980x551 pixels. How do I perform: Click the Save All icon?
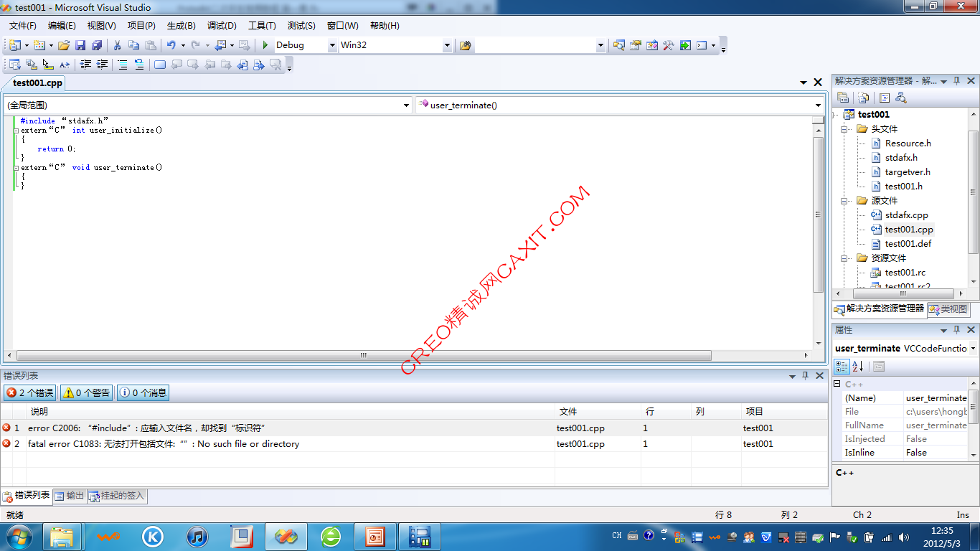click(97, 45)
